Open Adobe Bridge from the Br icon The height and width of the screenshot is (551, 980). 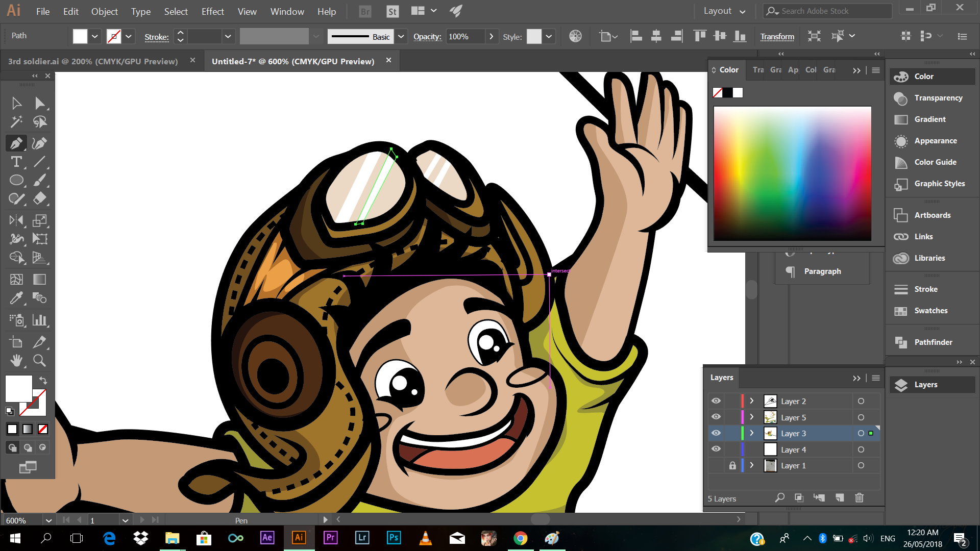(365, 11)
